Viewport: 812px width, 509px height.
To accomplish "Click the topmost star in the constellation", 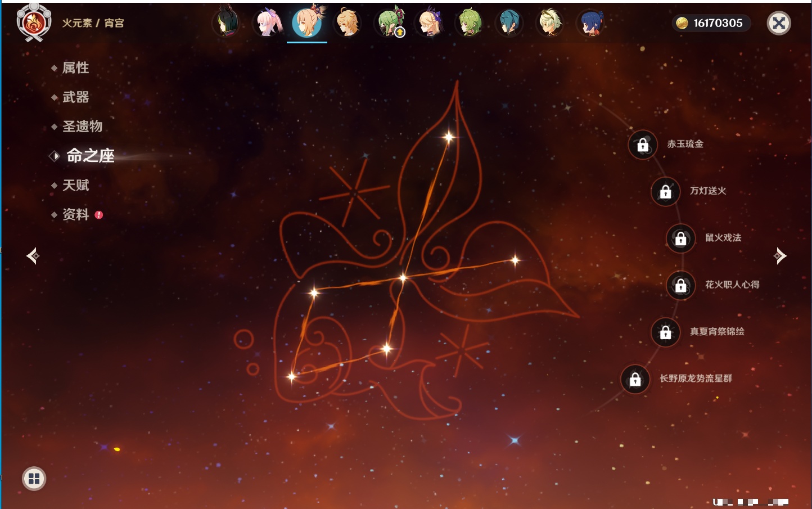I will tap(449, 137).
